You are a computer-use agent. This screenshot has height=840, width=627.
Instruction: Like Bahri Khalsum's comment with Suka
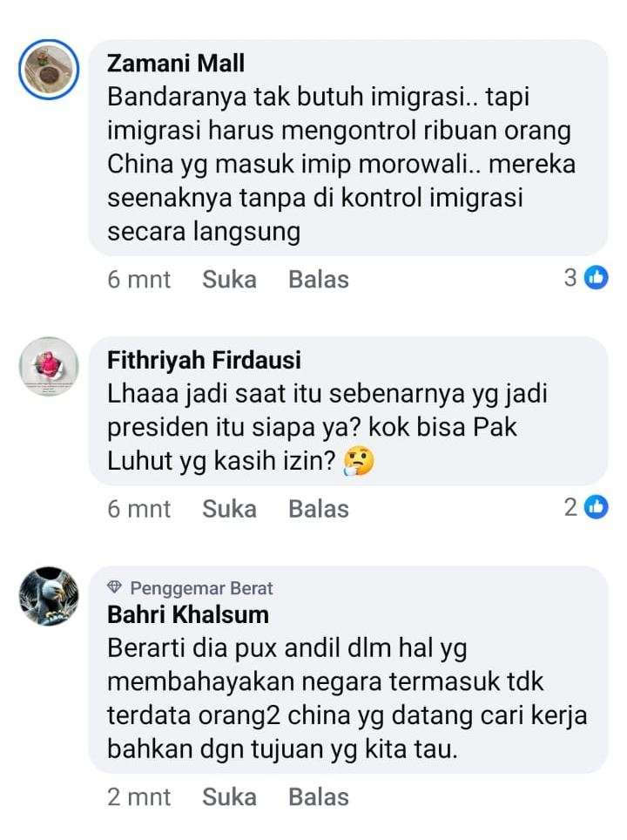229,796
